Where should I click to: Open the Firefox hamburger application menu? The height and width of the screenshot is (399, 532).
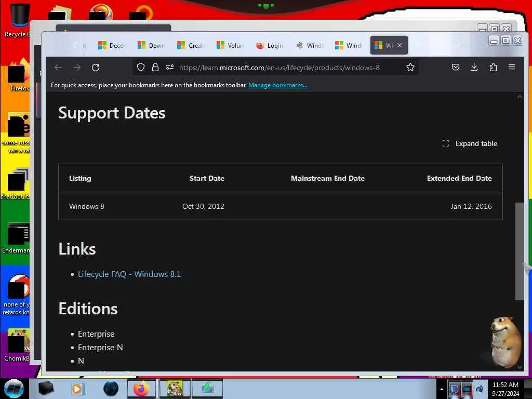coord(512,67)
